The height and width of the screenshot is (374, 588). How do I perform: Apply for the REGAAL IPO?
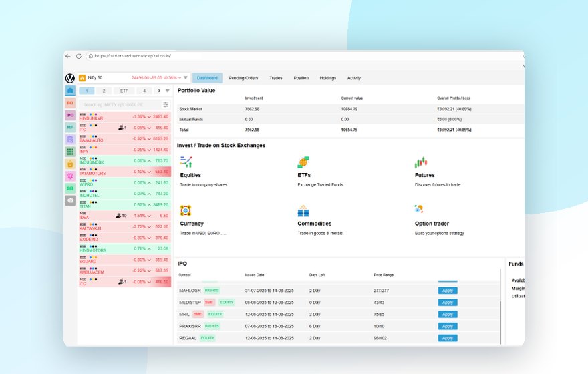click(x=448, y=338)
